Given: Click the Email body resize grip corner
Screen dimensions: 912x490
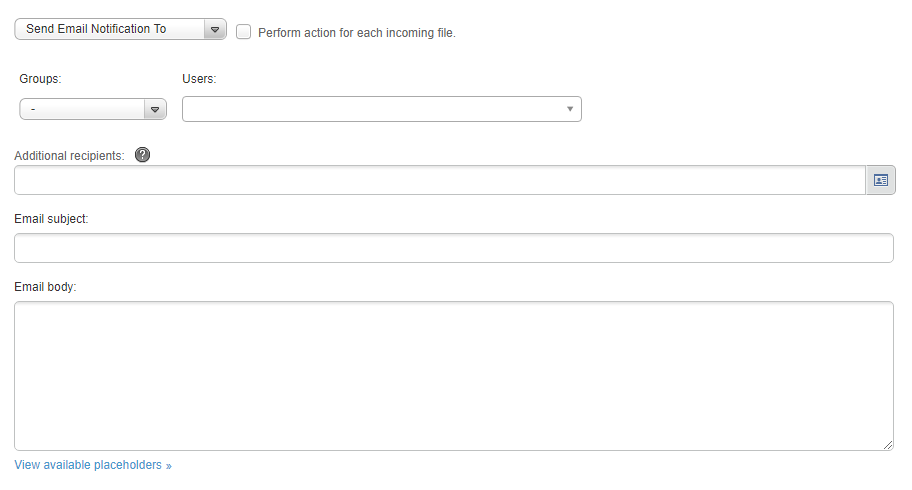Looking at the screenshot, I should tap(888, 445).
